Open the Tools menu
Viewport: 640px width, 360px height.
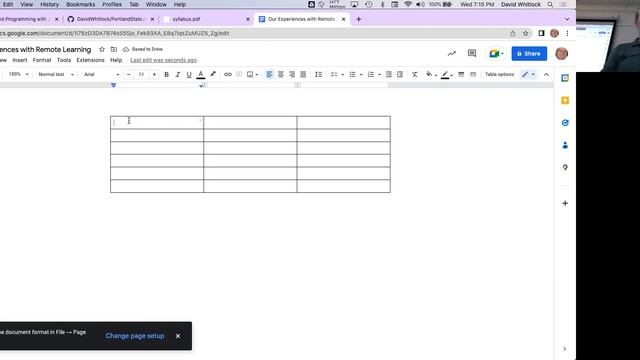(x=64, y=60)
